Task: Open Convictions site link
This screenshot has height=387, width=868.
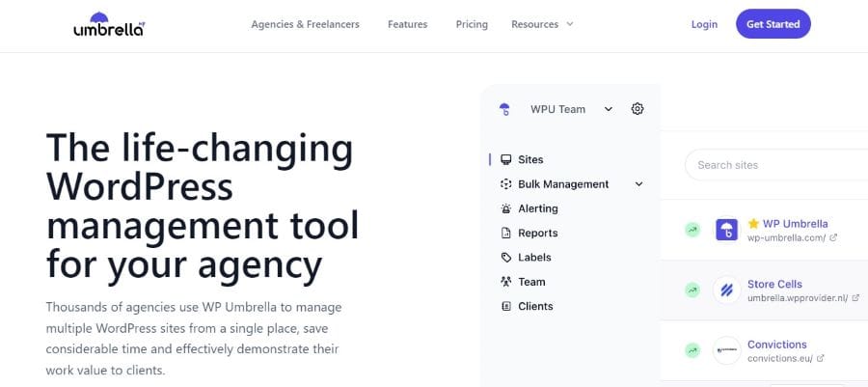Action: click(x=776, y=345)
